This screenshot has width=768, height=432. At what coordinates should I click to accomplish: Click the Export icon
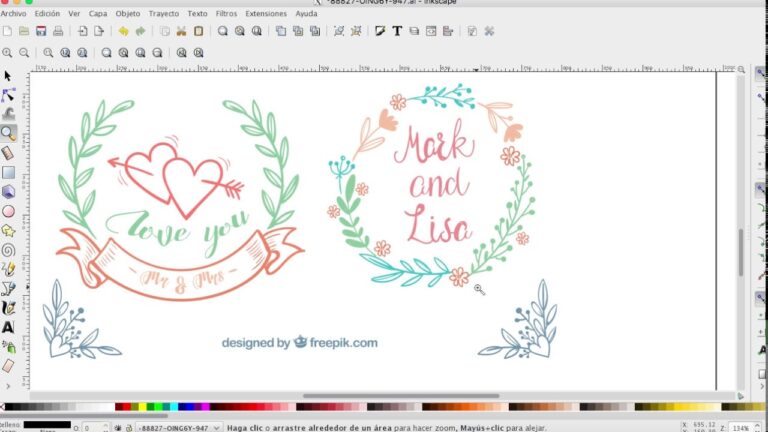click(99, 31)
